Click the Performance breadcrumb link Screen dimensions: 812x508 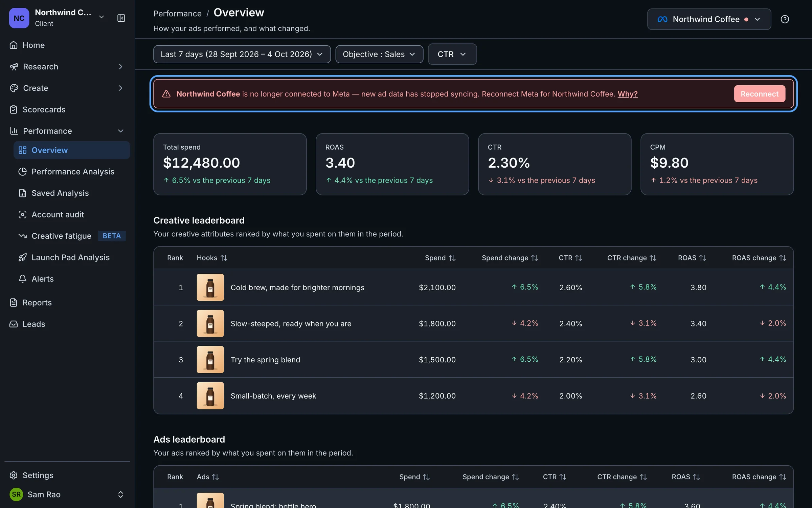pos(177,14)
